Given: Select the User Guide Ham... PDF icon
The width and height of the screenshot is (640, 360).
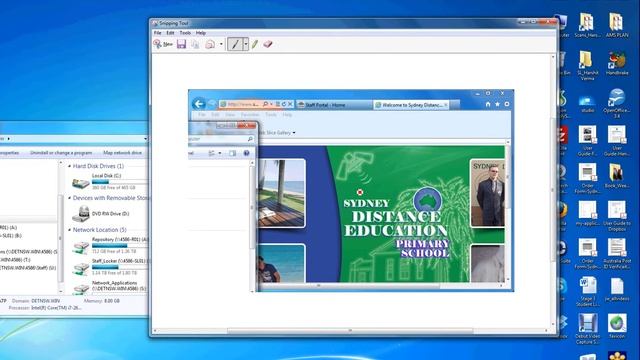Looking at the screenshot, I should pos(617,141).
